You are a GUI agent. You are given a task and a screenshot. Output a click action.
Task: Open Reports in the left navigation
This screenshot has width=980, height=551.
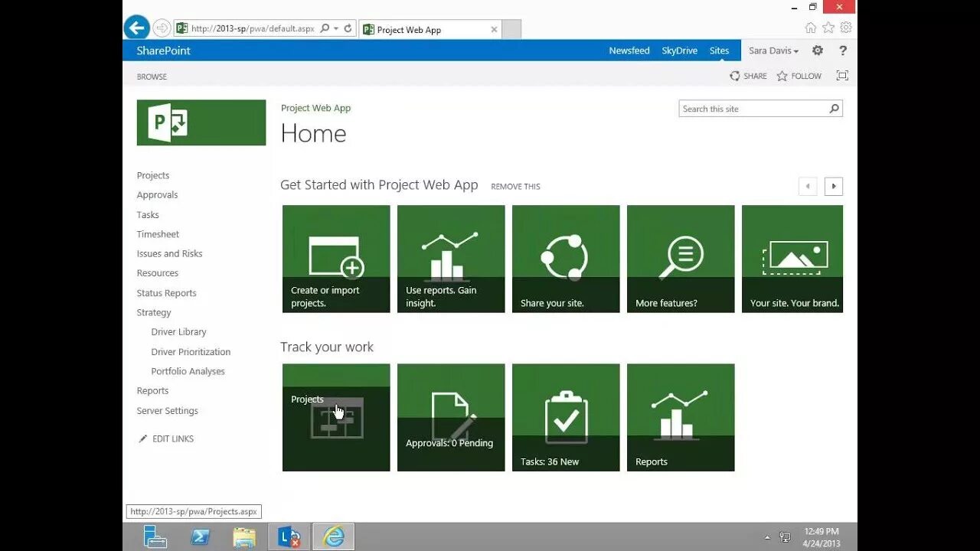click(x=152, y=391)
